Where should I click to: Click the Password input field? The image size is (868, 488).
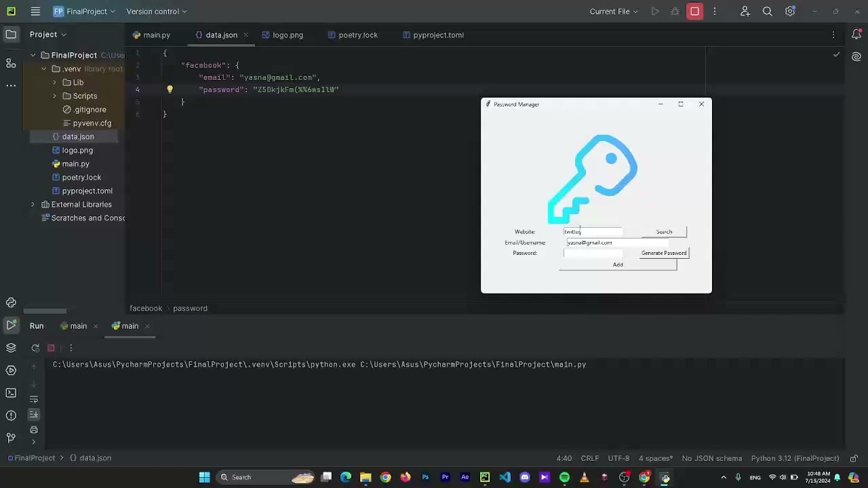(x=593, y=253)
